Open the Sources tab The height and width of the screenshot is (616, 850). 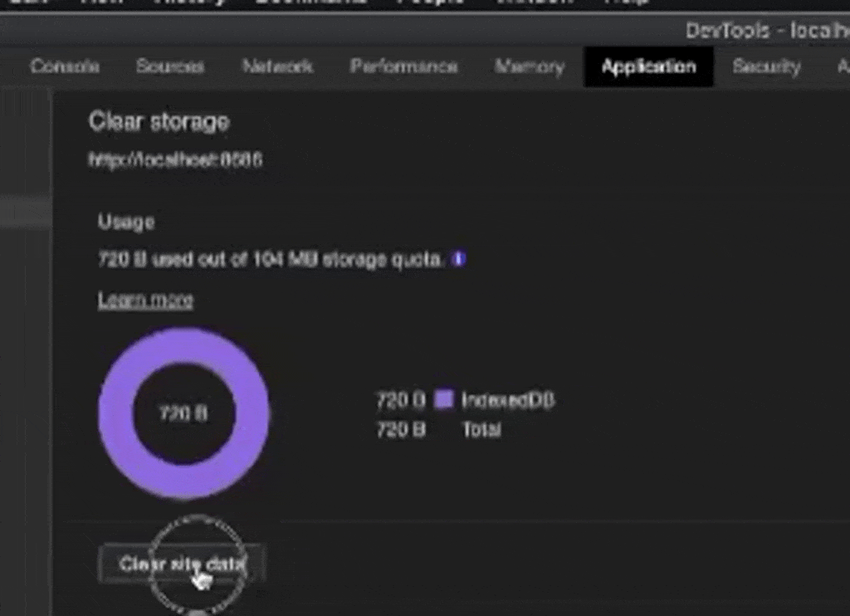pyautogui.click(x=169, y=66)
